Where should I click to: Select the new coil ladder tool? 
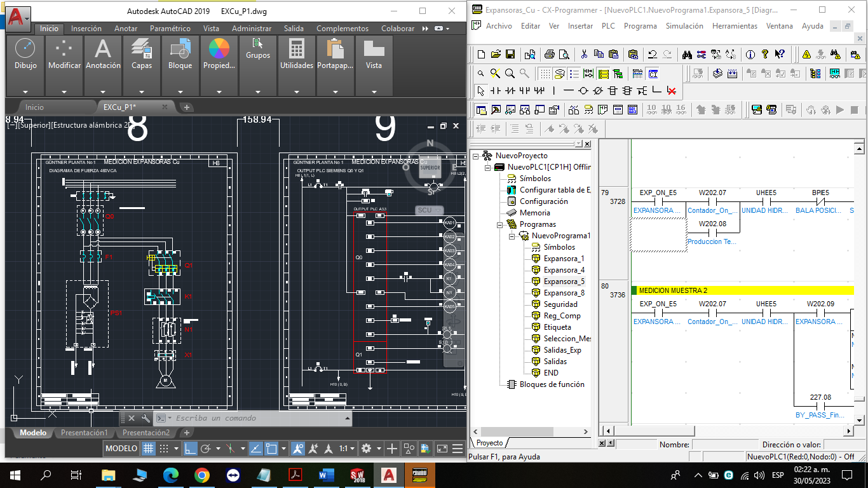point(583,91)
